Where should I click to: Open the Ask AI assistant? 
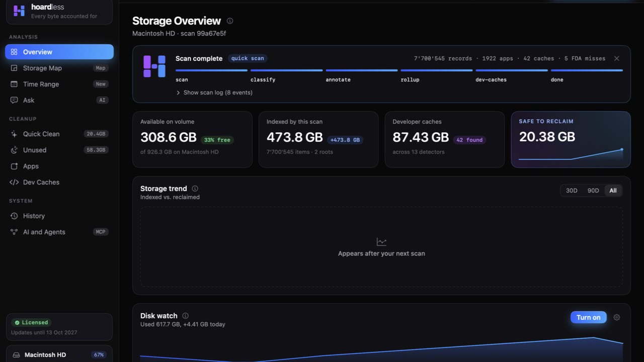(x=59, y=100)
